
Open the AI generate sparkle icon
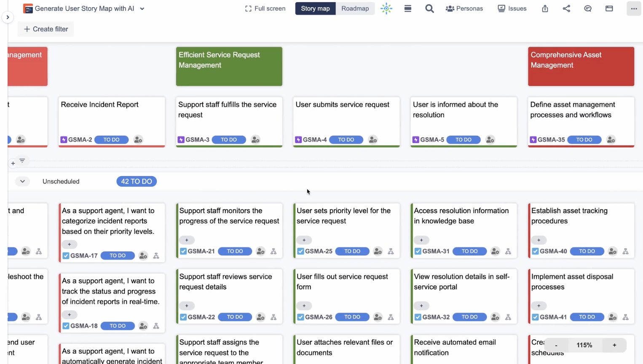pyautogui.click(x=386, y=8)
